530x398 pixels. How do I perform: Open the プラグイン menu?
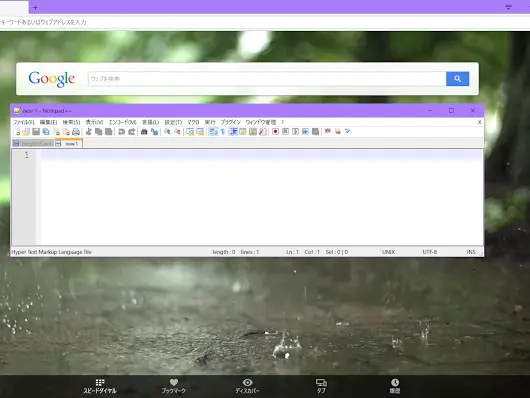point(231,122)
